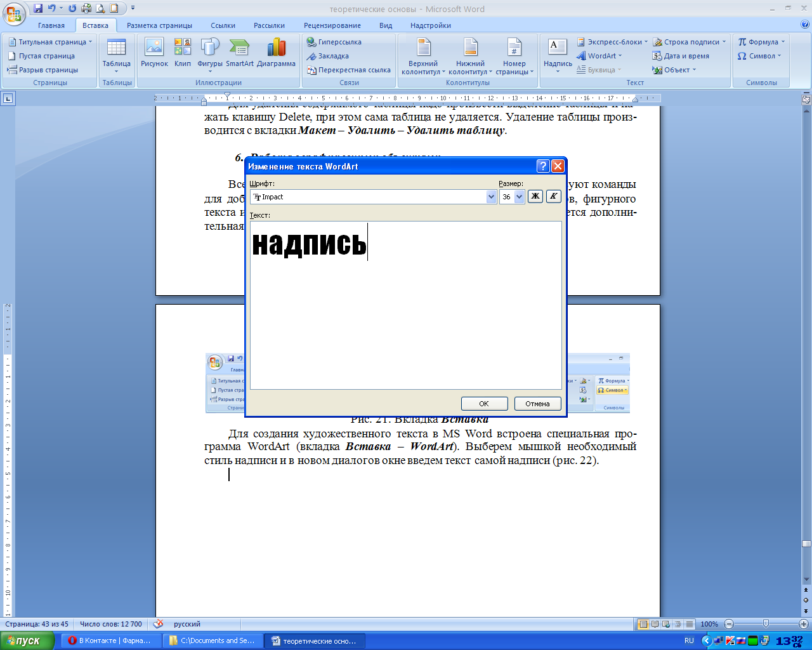The image size is (812, 650).
Task: Open the Верхний колонтитул header dropdown
Action: click(424, 56)
